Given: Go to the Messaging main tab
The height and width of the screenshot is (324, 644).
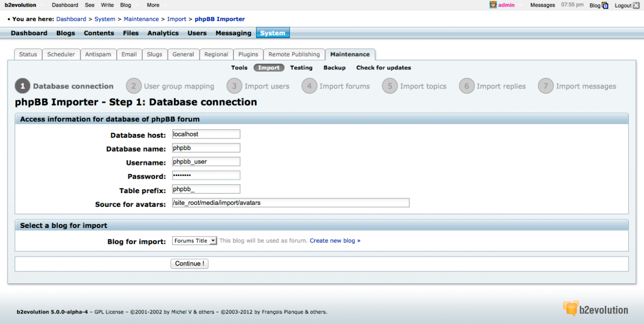Looking at the screenshot, I should (233, 33).
